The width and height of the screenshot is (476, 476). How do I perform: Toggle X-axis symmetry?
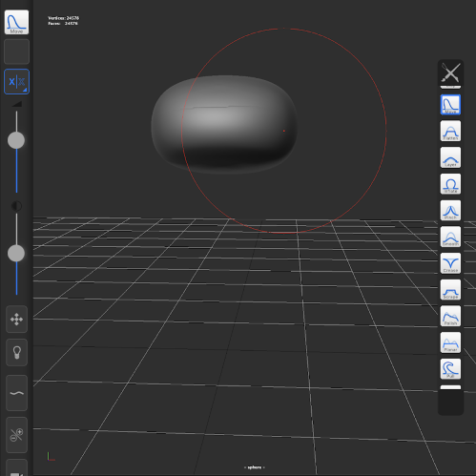[x=16, y=81]
